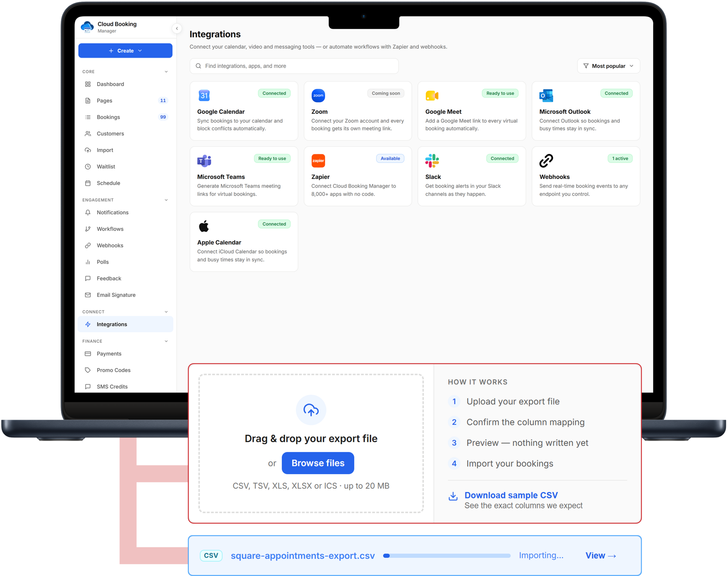
Task: Click the Slack logo icon
Action: tap(432, 161)
